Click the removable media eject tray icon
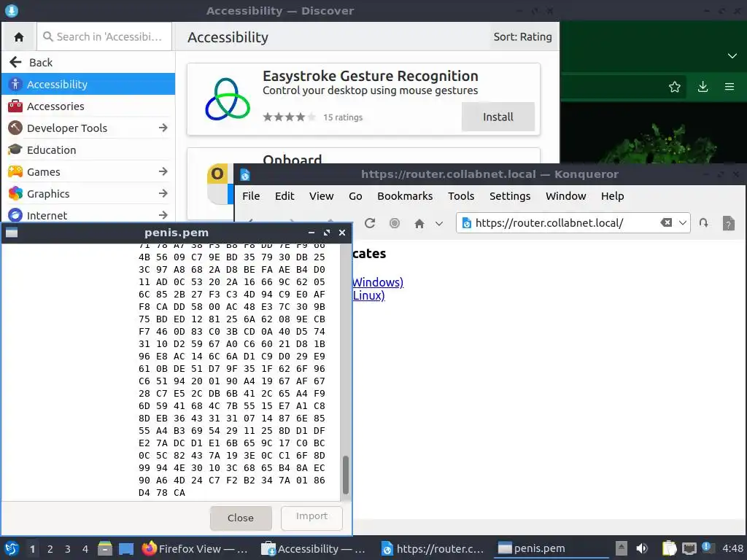This screenshot has width=747, height=560. [622, 548]
